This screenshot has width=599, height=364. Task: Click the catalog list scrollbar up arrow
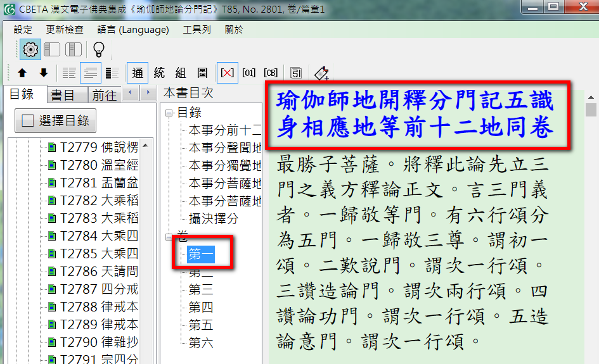coord(147,147)
